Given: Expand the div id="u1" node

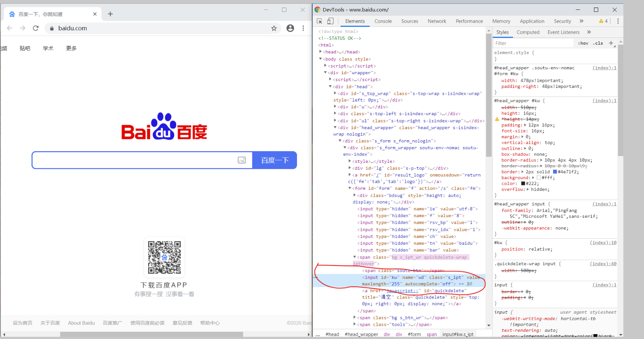Looking at the screenshot, I should 335,120.
